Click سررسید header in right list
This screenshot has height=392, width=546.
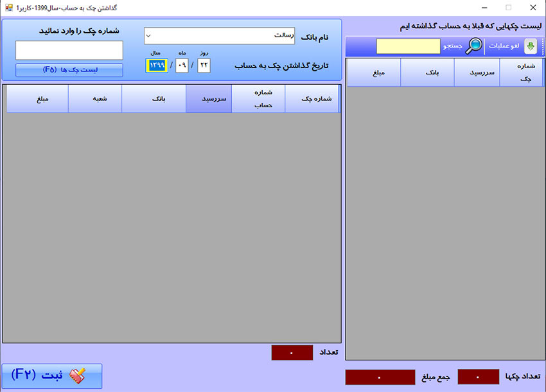pyautogui.click(x=477, y=73)
